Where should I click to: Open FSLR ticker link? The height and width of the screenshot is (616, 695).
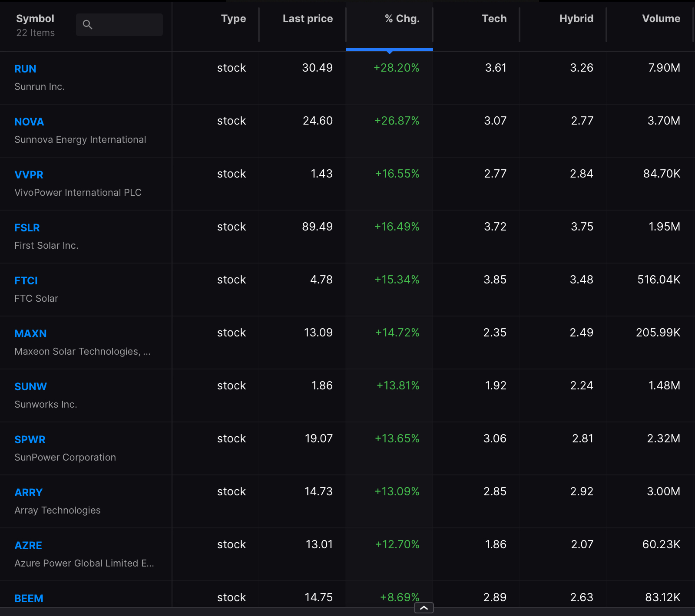pos(27,228)
